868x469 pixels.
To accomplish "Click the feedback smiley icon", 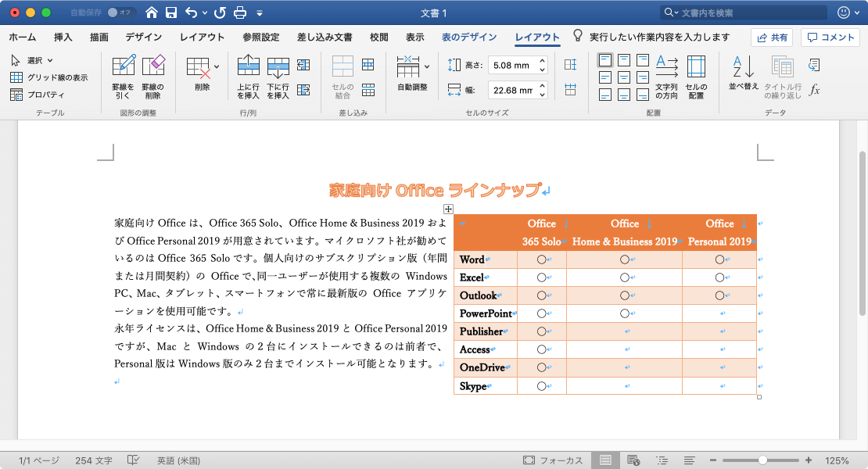I will (x=843, y=13).
